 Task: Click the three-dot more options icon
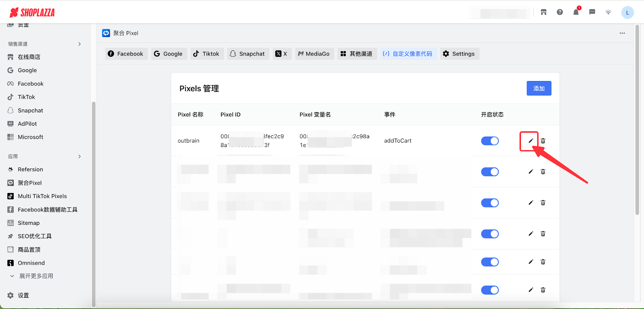click(x=622, y=33)
